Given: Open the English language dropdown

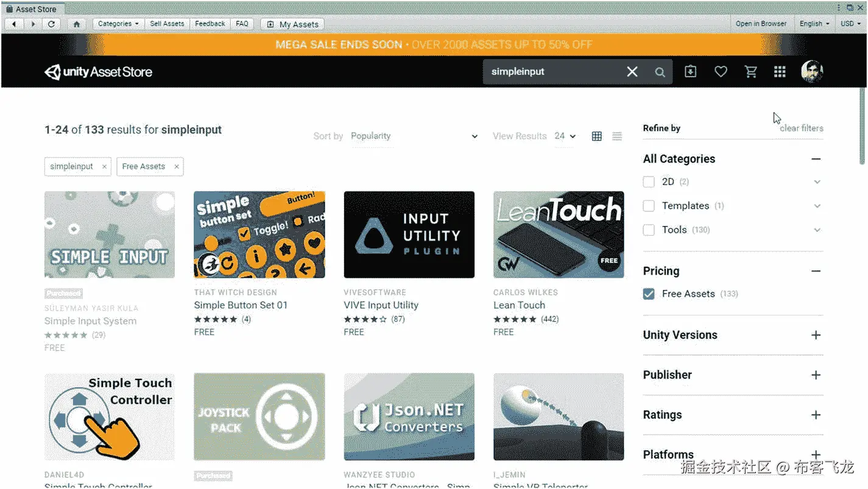Looking at the screenshot, I should (814, 24).
